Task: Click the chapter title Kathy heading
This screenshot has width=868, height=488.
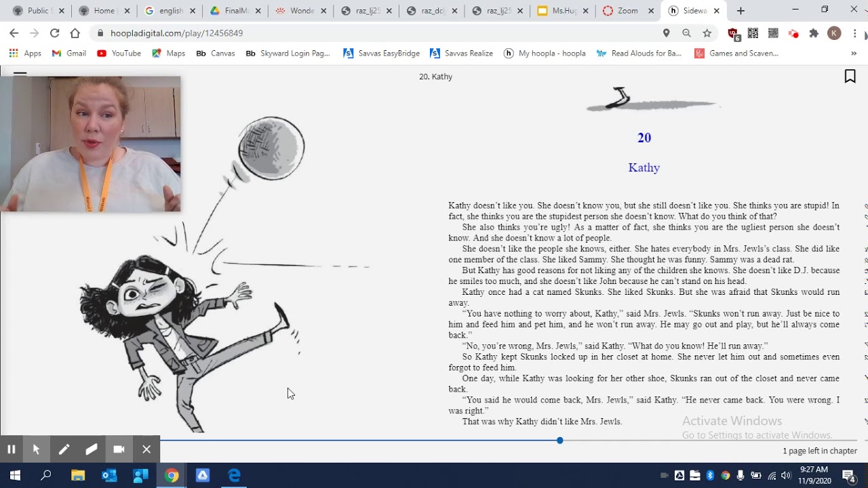Action: 644,167
